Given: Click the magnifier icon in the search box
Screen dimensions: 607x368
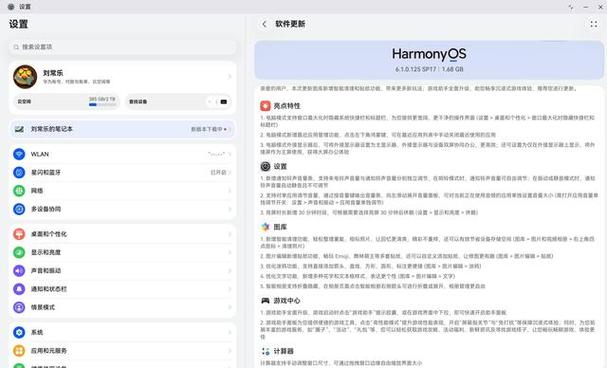Looking at the screenshot, I should tap(16, 47).
